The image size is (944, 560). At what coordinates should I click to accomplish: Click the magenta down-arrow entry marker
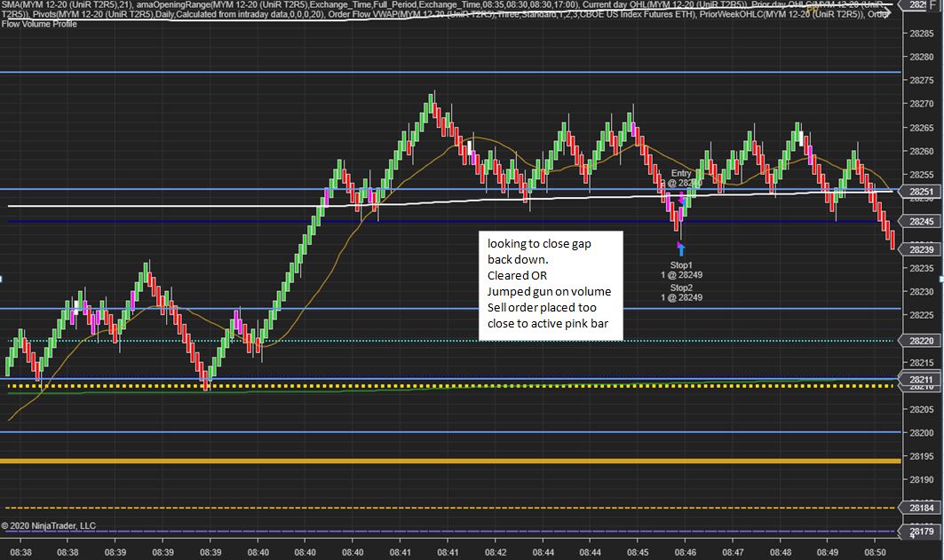(681, 198)
